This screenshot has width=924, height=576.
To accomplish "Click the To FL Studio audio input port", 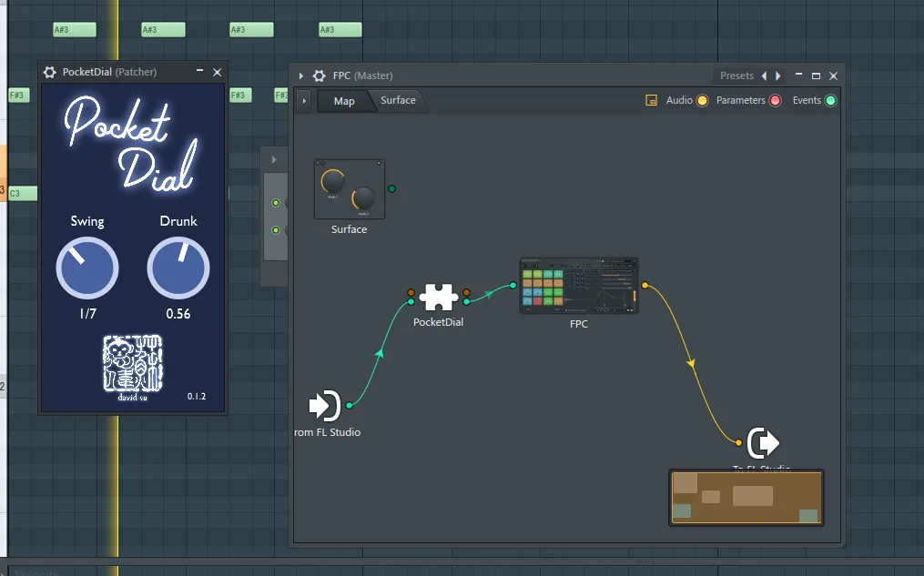I will (738, 443).
